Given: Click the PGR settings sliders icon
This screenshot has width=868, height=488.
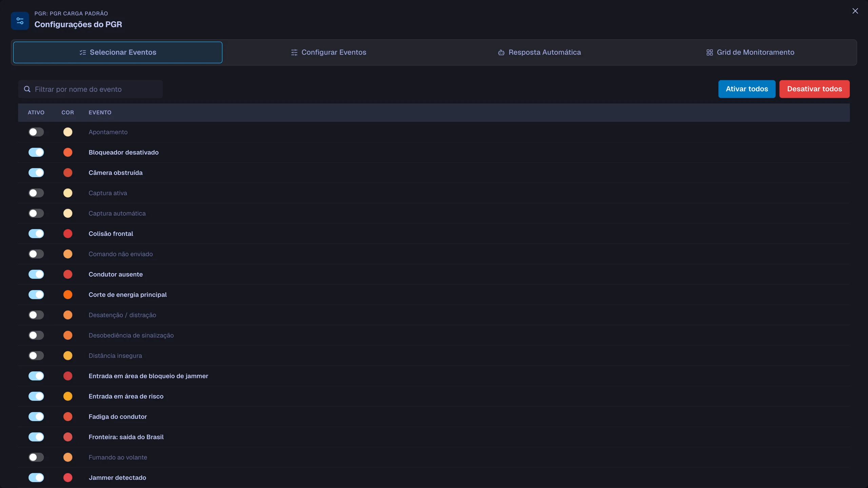Looking at the screenshot, I should (20, 21).
